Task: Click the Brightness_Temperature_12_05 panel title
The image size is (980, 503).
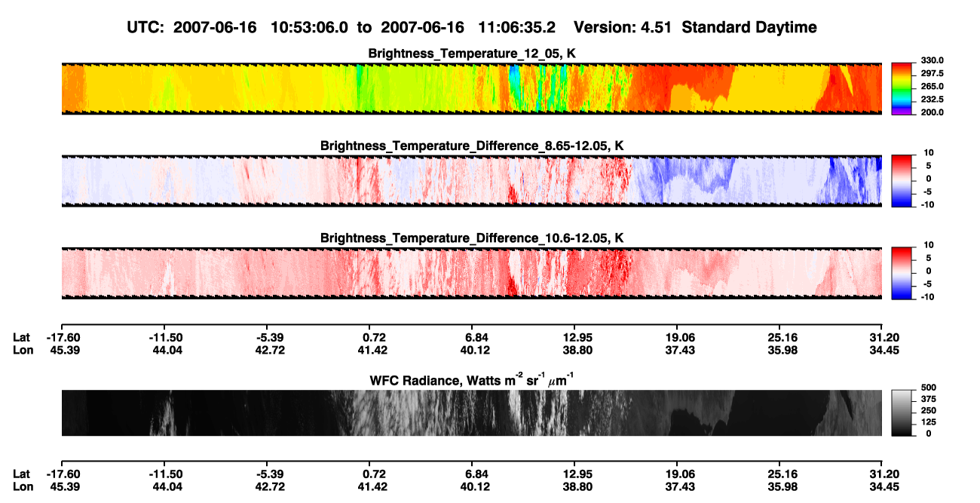Action: pyautogui.click(x=472, y=54)
